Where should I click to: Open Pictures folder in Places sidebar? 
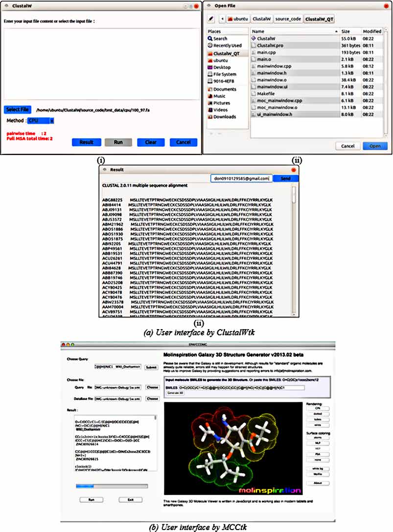coord(219,103)
